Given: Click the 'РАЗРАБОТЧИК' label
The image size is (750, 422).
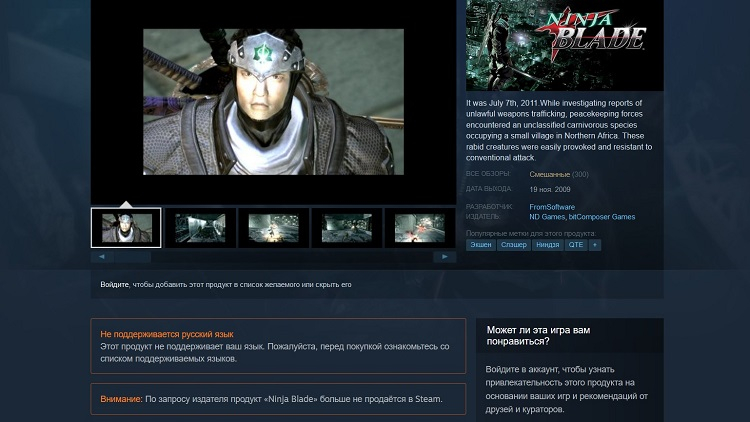Looking at the screenshot, I should click(489, 207).
